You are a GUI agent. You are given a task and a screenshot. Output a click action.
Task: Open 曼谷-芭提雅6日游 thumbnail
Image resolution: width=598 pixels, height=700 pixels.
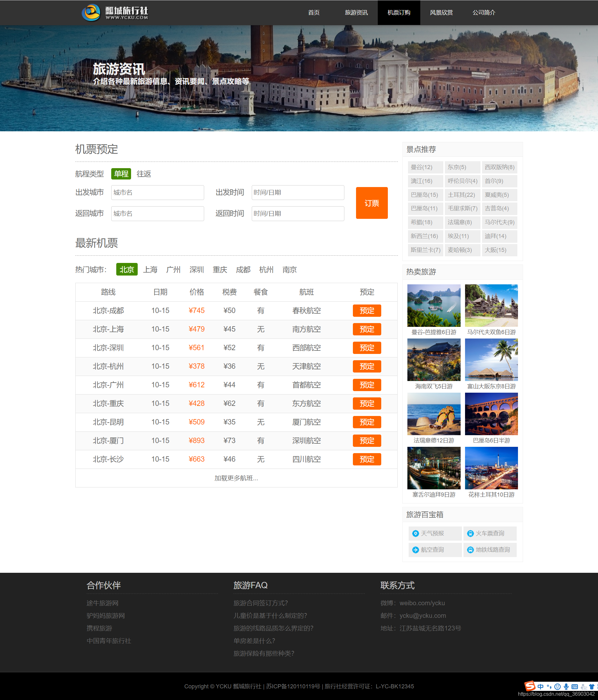[x=434, y=305]
